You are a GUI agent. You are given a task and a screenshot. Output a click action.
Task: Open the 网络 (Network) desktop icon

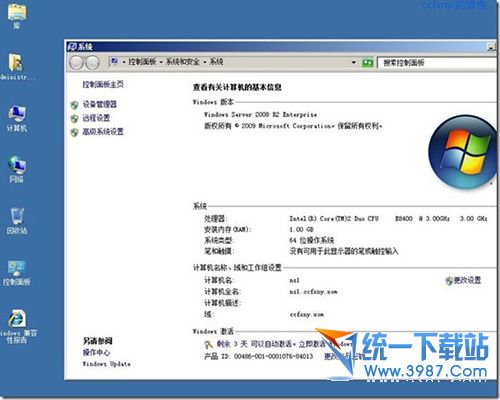[17, 169]
